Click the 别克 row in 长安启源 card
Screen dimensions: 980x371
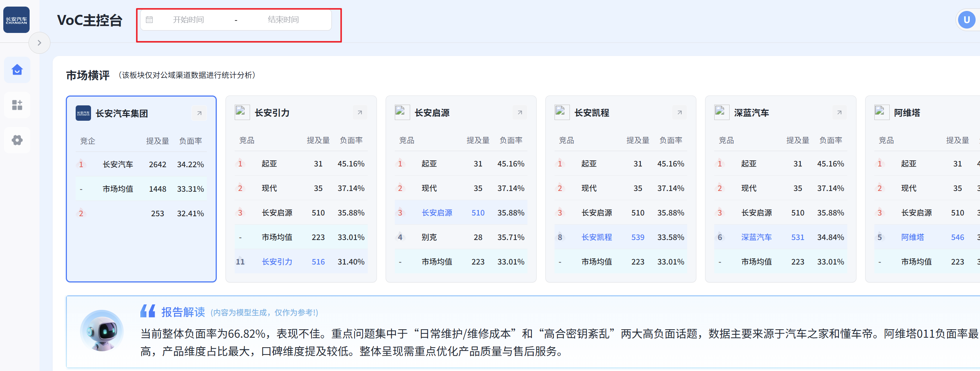click(x=461, y=237)
